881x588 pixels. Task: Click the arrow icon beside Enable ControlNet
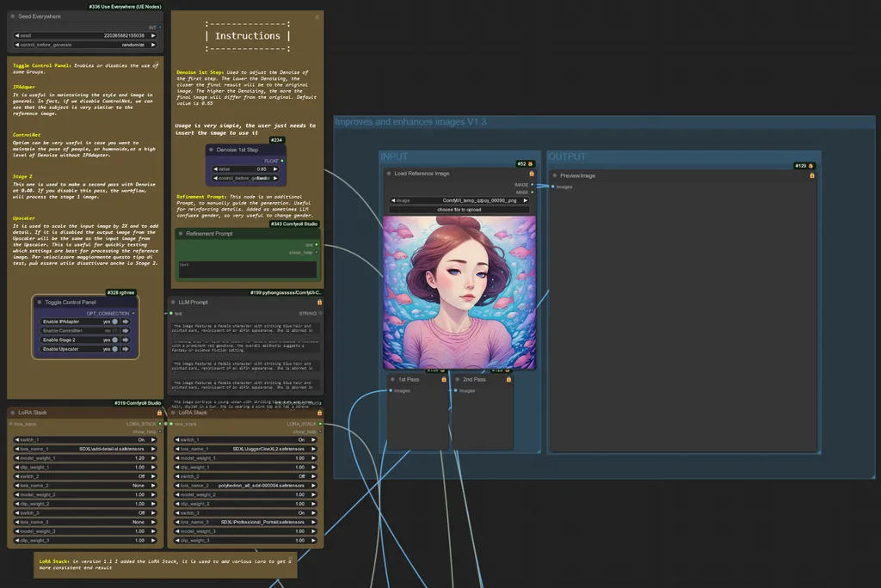126,331
